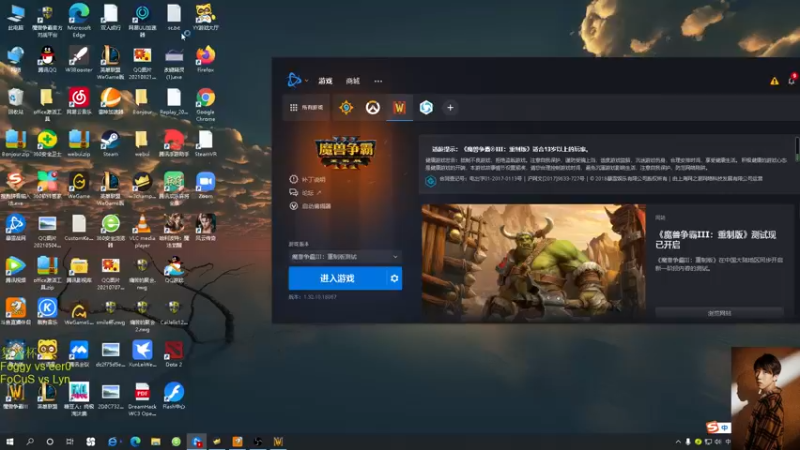This screenshot has width=800, height=450.
Task: Expand the game version dropdown
Action: coord(344,257)
